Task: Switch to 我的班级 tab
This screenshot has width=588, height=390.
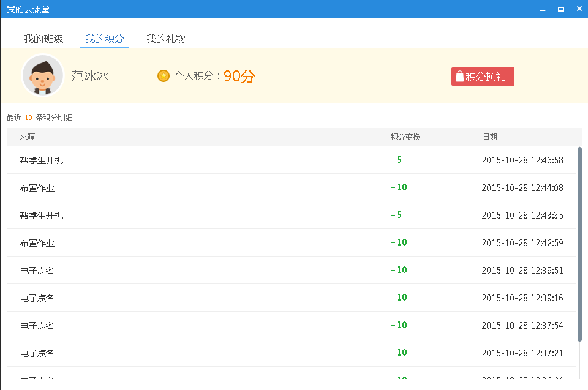Action: coord(43,39)
